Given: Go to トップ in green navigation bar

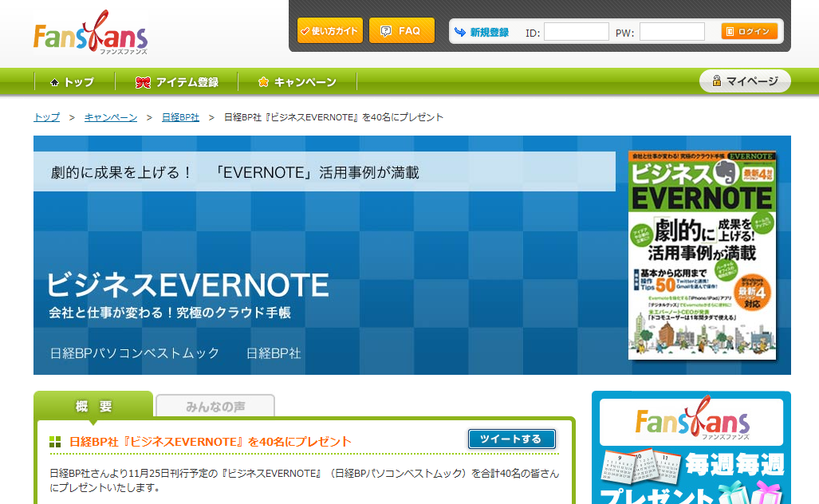Looking at the screenshot, I should [72, 82].
